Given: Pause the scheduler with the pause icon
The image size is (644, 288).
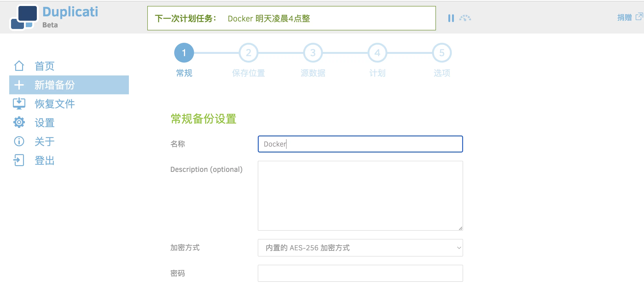Looking at the screenshot, I should tap(451, 18).
